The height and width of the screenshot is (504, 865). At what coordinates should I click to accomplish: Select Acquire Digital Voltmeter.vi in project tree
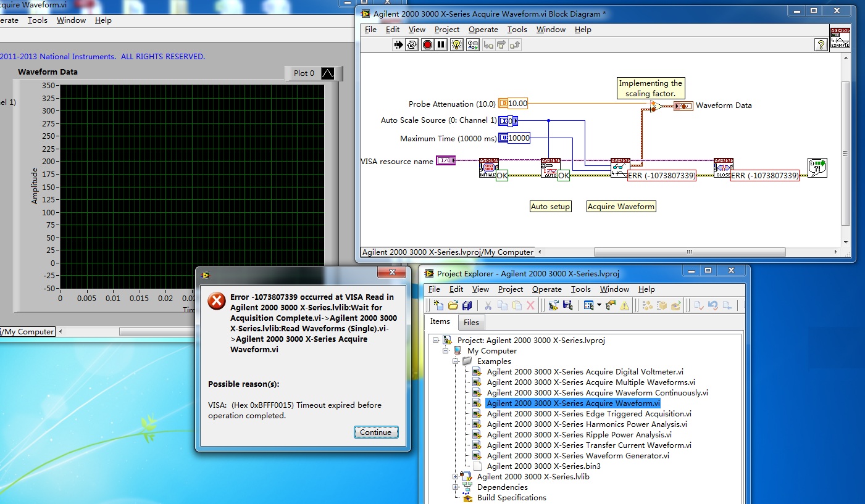point(585,371)
